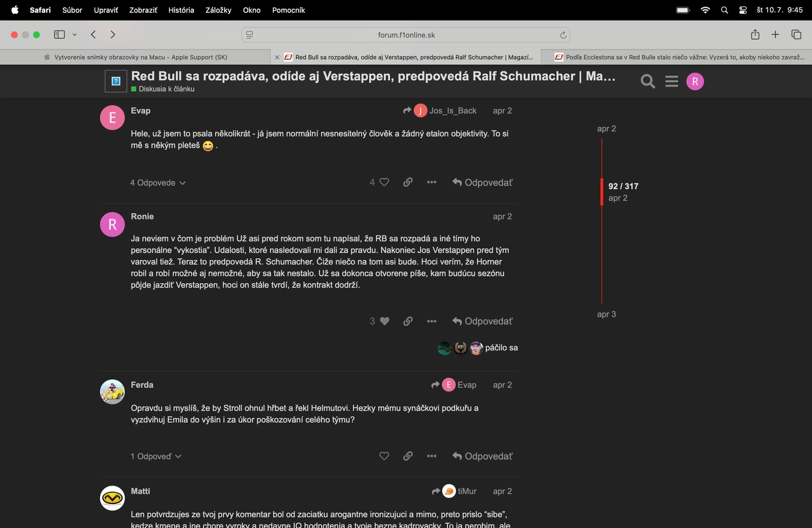
Task: Open Ferda's cartoon car avatar
Action: (112, 392)
